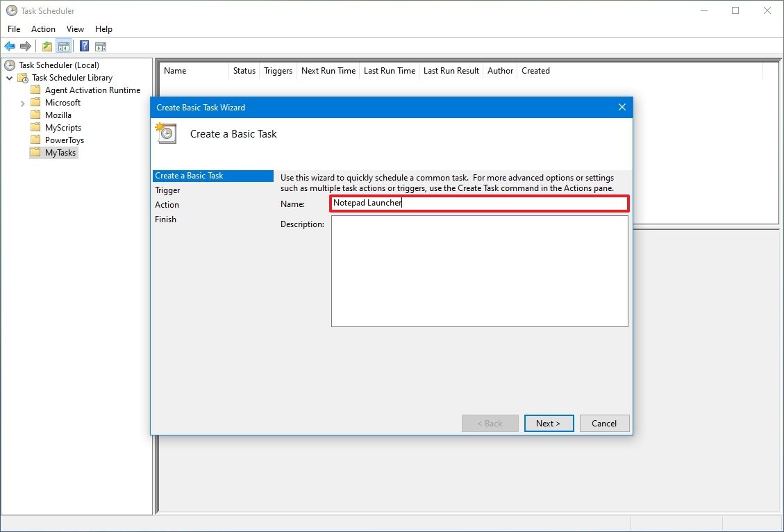This screenshot has width=784, height=532.
Task: Switch to the Trigger wizard step
Action: coord(167,190)
